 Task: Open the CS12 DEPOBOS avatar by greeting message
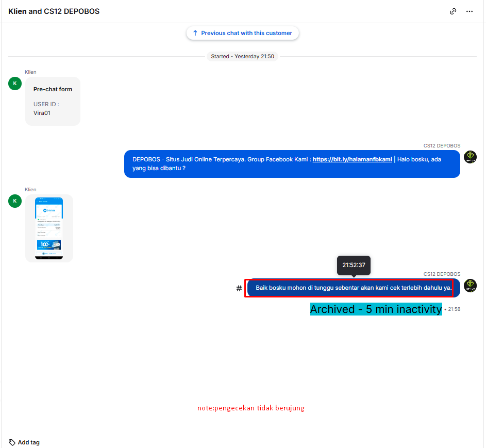coord(470,157)
